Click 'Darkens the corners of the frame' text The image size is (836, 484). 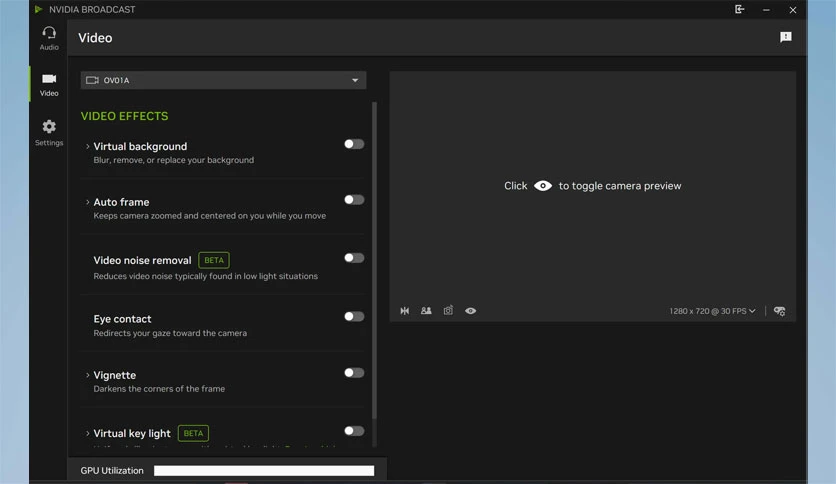[x=159, y=389]
